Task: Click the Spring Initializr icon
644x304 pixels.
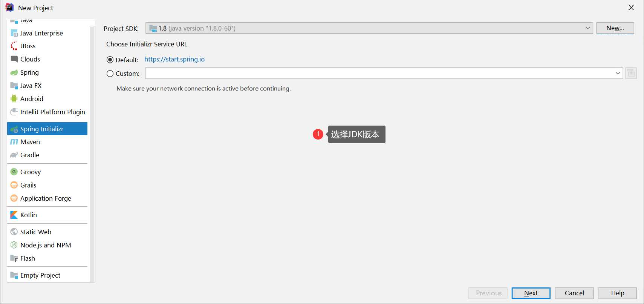Action: click(14, 129)
